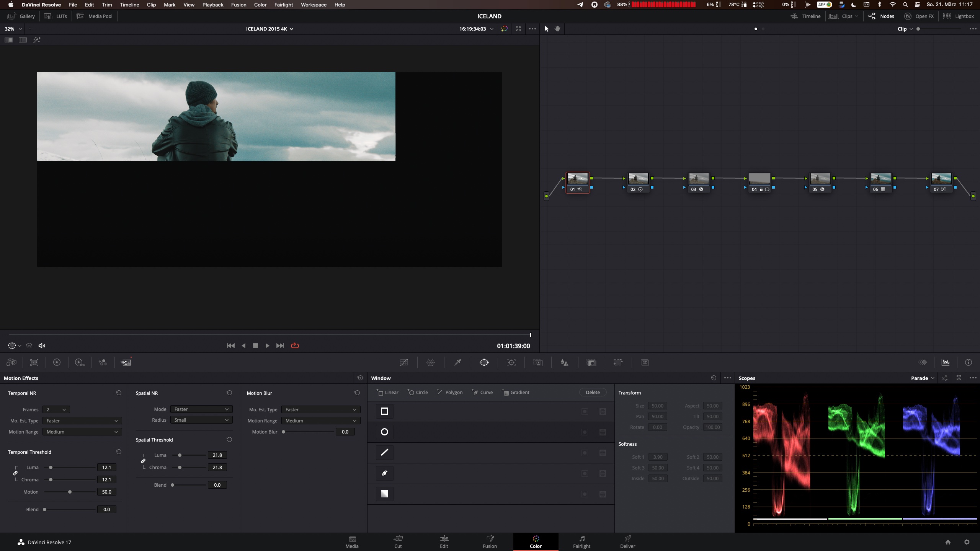Show the Information panel icon
The image size is (980, 551).
(969, 362)
